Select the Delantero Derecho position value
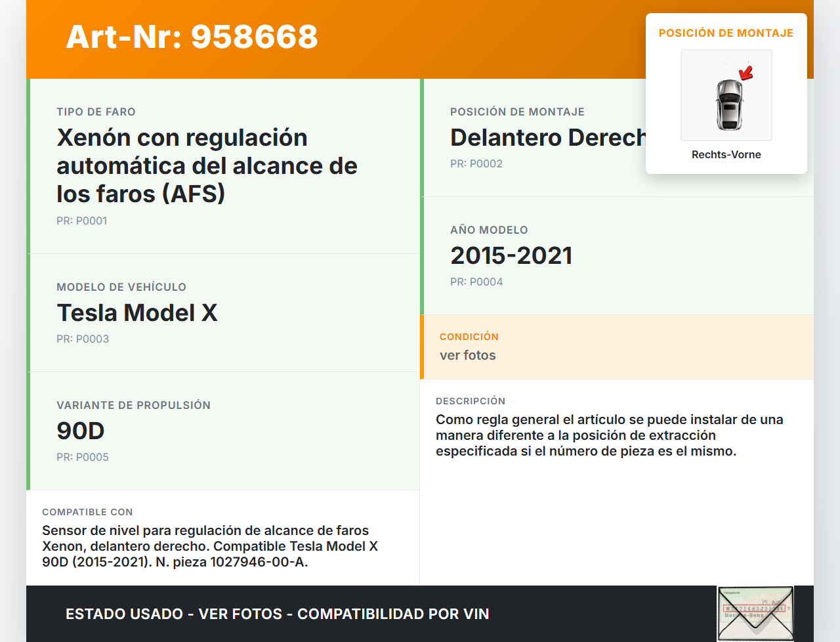 click(547, 138)
